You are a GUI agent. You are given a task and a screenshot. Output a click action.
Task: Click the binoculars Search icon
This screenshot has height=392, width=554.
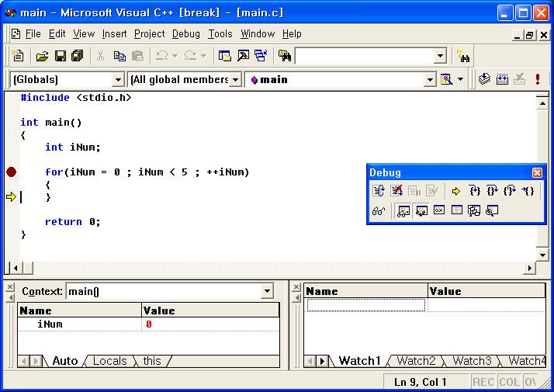(x=463, y=56)
